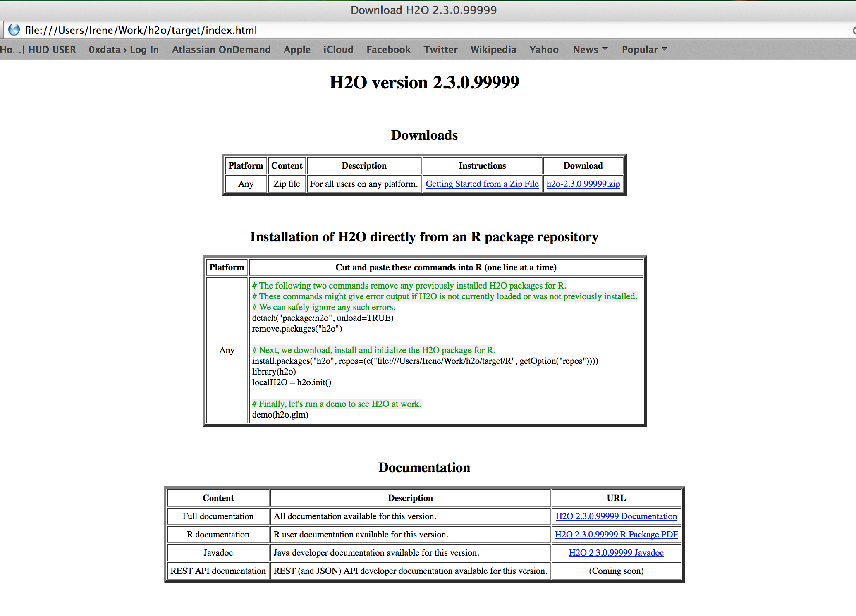Open the iCloud bookmark
The width and height of the screenshot is (856, 616).
(x=338, y=50)
